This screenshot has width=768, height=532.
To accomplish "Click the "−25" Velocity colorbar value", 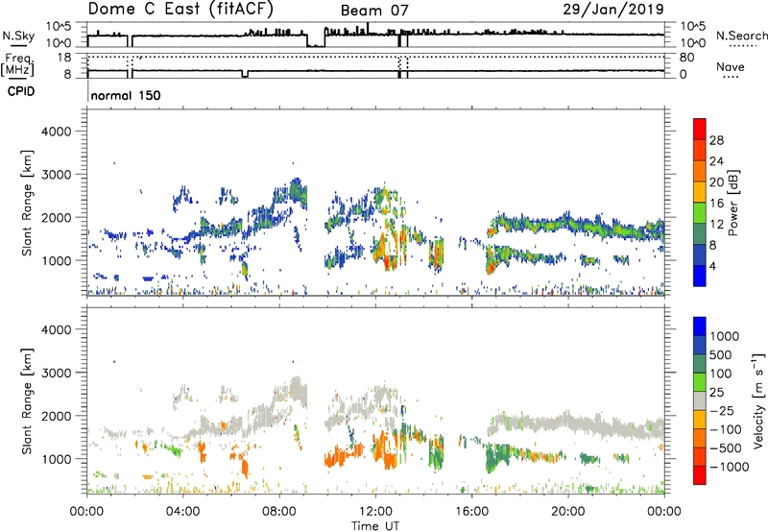I will point(721,411).
